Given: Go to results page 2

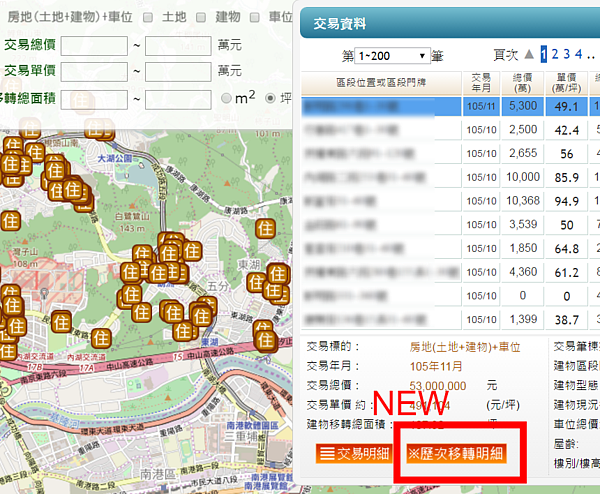Looking at the screenshot, I should [555, 54].
